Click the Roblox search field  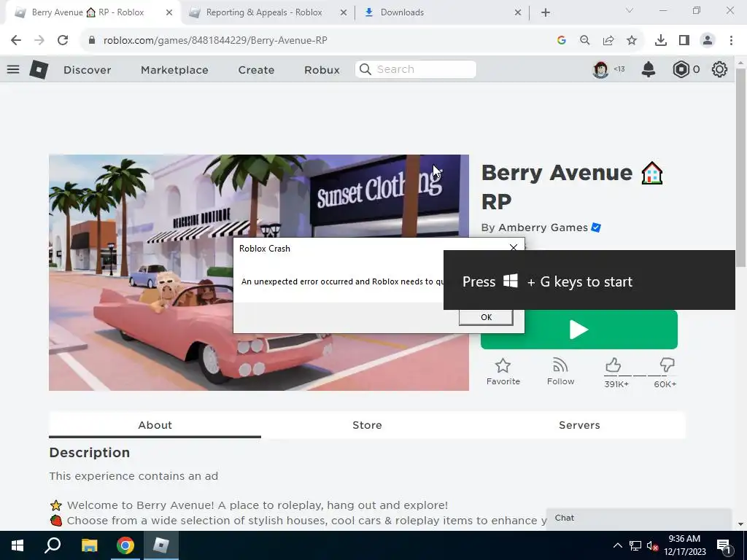[x=415, y=69]
